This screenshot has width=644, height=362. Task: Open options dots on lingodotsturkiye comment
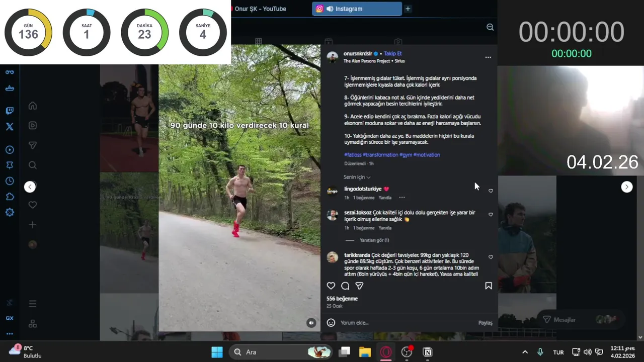pos(401,198)
